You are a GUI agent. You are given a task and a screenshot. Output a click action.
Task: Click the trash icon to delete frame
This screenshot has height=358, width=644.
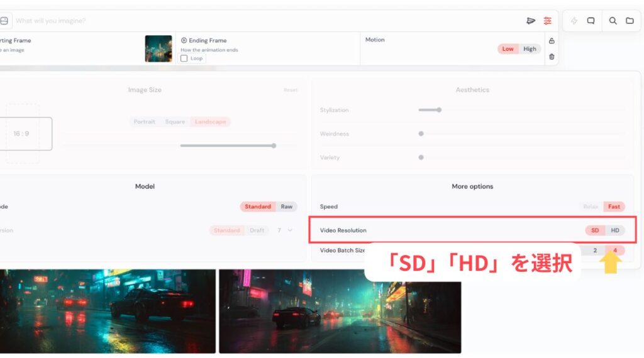552,57
